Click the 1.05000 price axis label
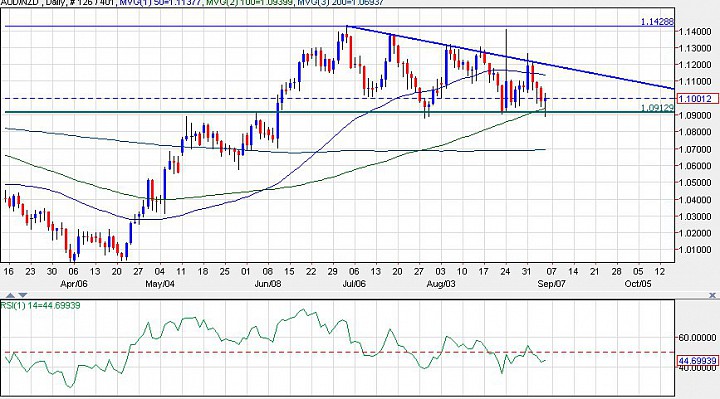The height and width of the screenshot is (399, 720). [x=695, y=183]
